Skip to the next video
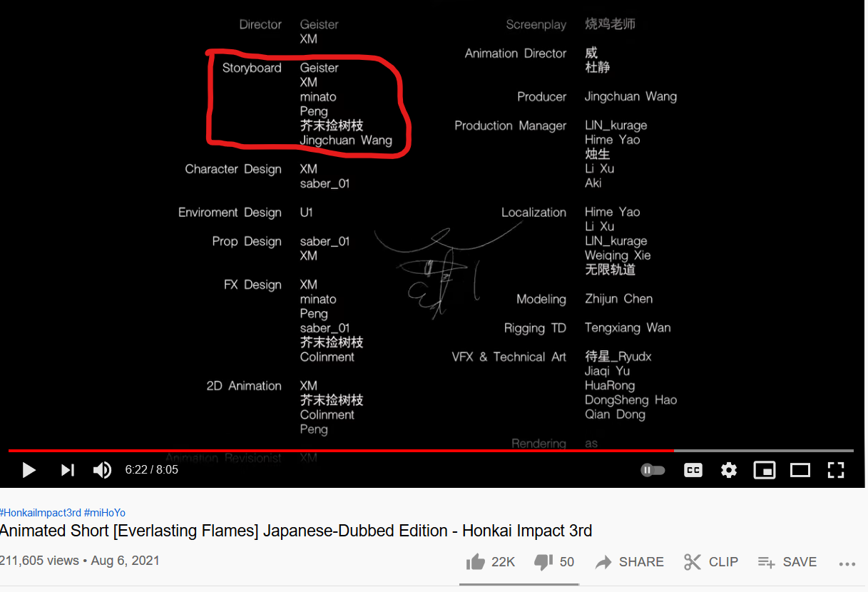 point(68,470)
